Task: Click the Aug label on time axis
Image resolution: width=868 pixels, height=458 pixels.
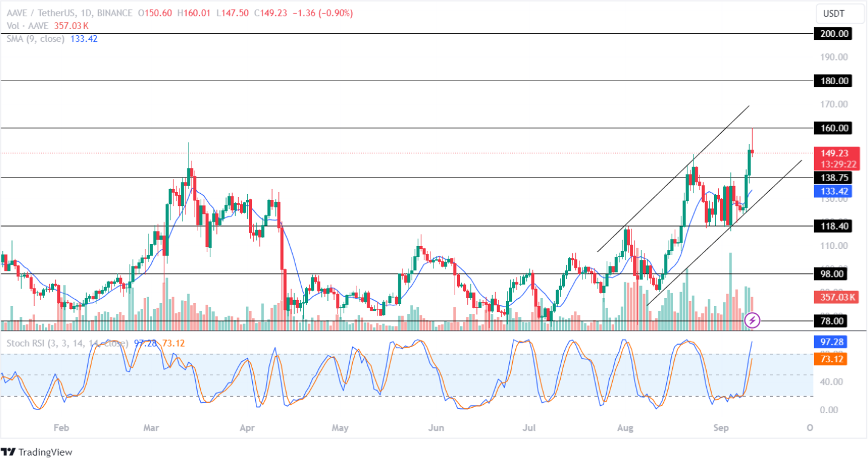Action: pos(625,428)
